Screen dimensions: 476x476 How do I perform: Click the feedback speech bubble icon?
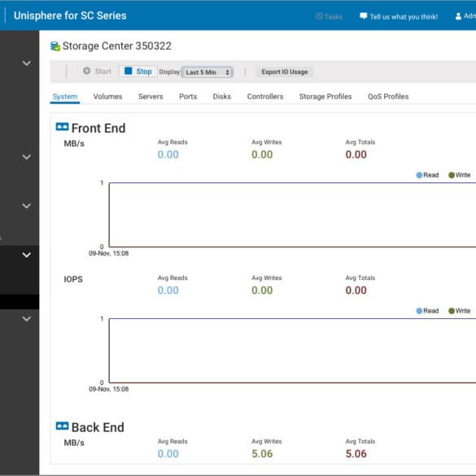coord(363,16)
